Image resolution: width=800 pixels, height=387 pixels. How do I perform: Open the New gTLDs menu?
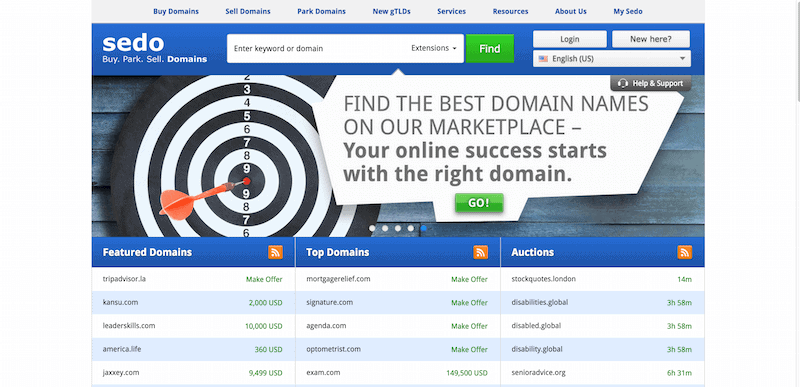(x=391, y=11)
